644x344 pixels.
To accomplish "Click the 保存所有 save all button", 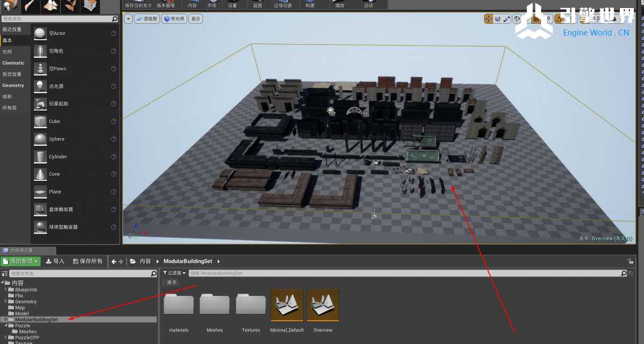I will coord(87,261).
